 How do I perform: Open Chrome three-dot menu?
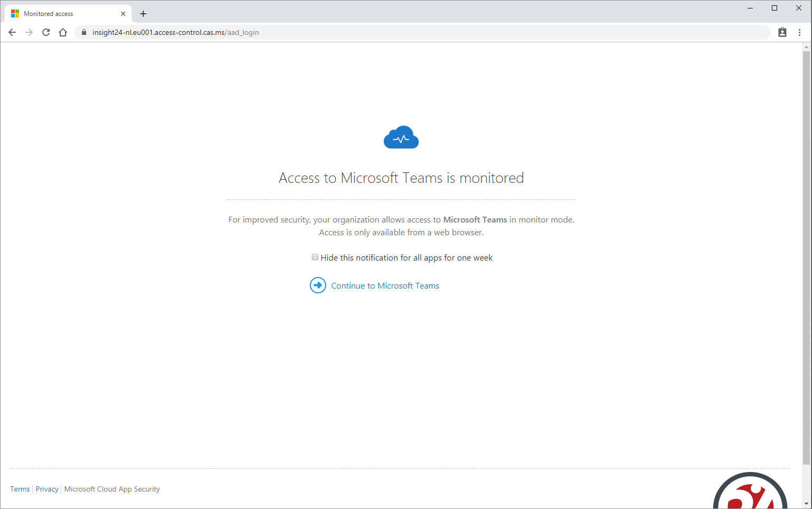(799, 32)
